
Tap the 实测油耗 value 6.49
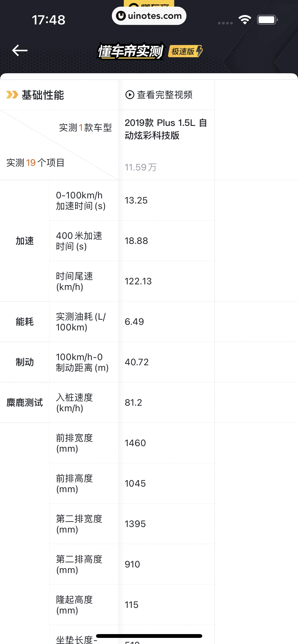coord(134,321)
